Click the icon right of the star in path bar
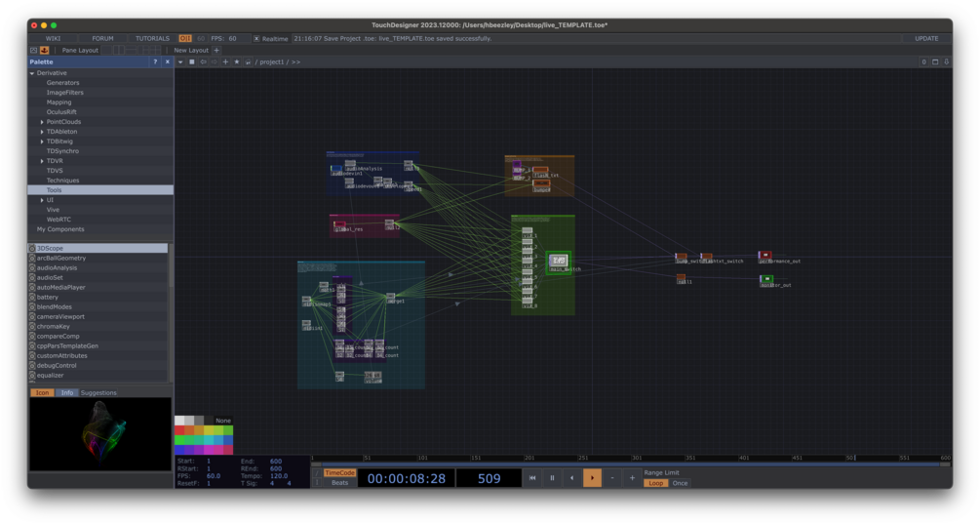This screenshot has width=980, height=525. click(248, 61)
